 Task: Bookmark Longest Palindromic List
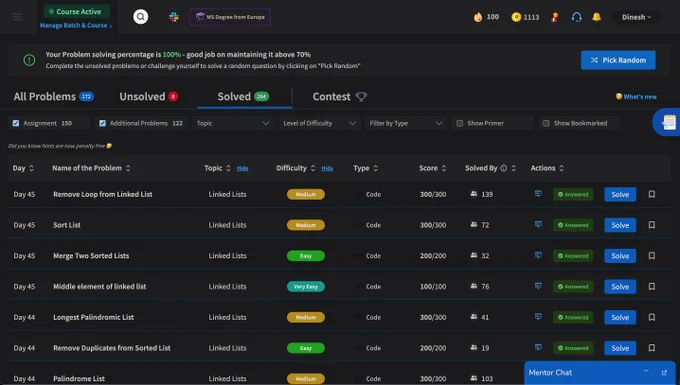tap(652, 317)
